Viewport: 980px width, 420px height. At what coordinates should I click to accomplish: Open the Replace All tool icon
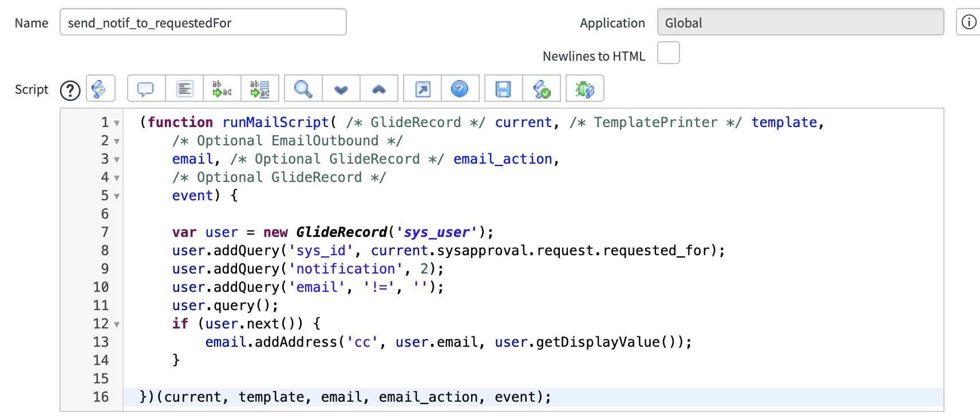coord(260,89)
